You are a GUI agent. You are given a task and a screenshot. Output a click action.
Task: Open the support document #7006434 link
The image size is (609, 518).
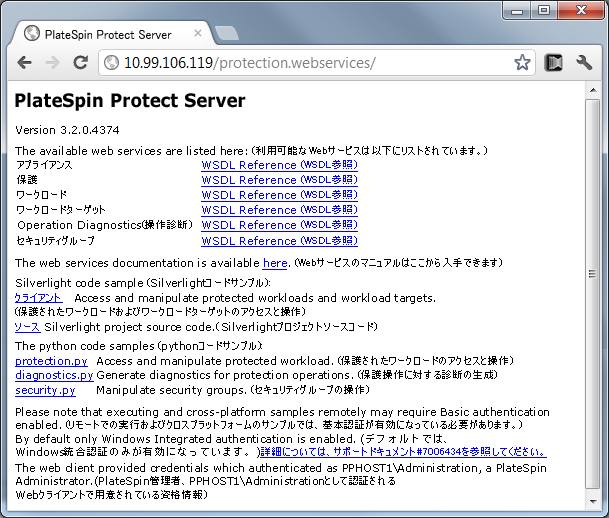(403, 452)
